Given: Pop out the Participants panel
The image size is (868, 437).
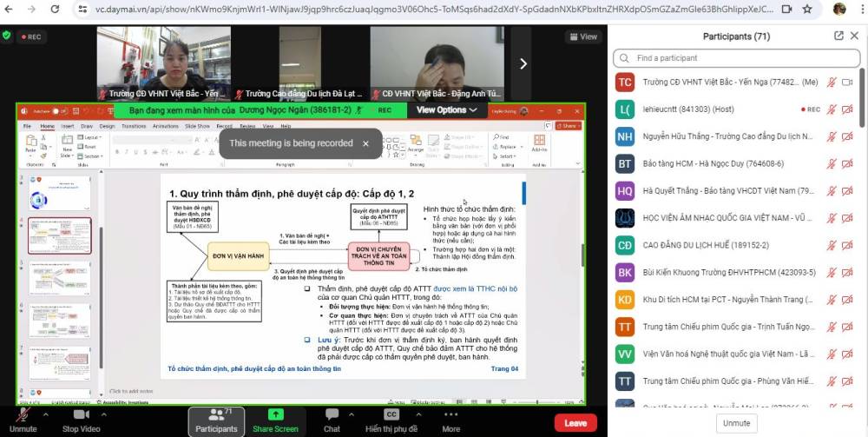Looking at the screenshot, I should point(838,36).
